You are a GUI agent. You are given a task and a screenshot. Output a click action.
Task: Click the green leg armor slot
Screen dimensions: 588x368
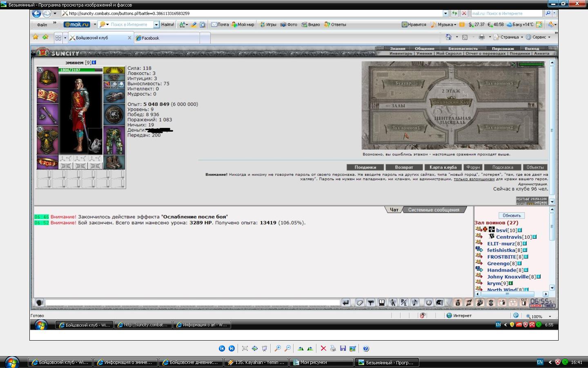point(114,140)
